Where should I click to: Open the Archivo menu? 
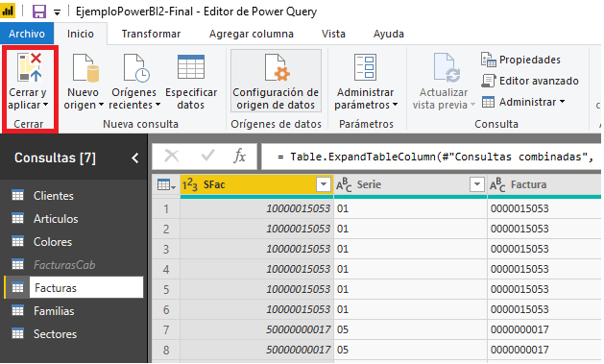point(27,34)
